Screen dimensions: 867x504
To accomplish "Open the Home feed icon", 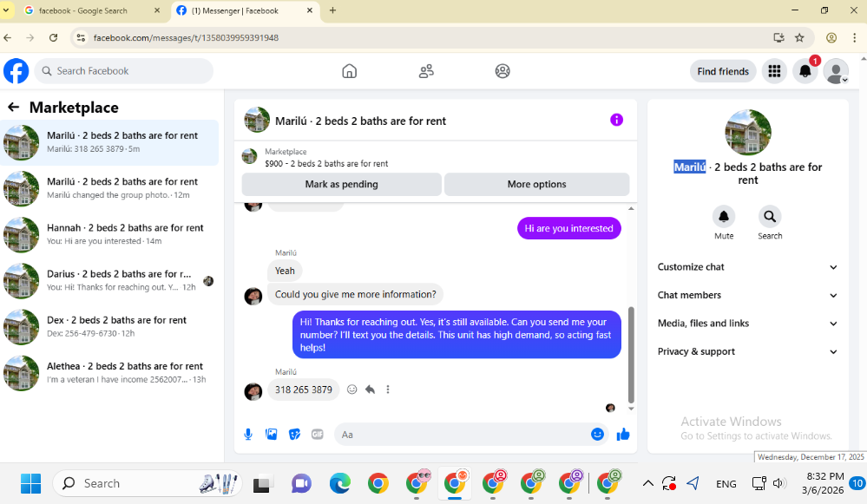I will pos(350,71).
